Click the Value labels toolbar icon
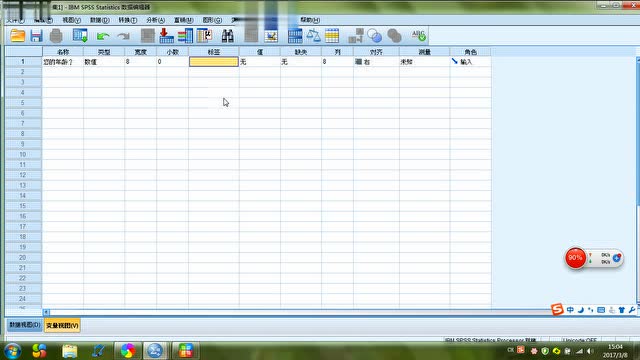Viewport: 640px width, 360px height. (x=356, y=36)
